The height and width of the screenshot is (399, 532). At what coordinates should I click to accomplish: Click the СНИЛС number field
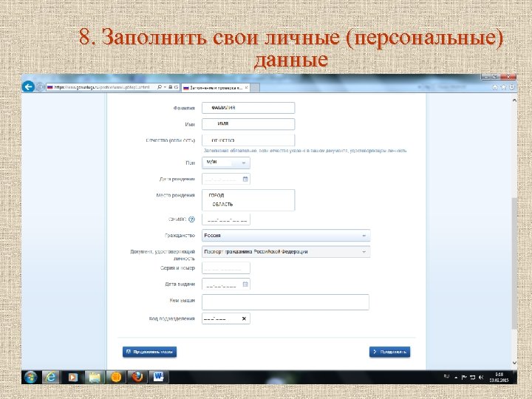(226, 219)
